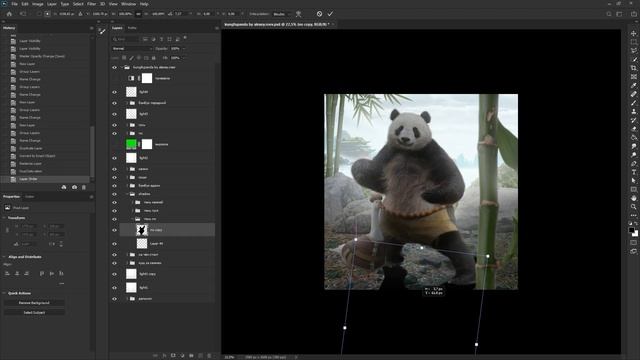The width and height of the screenshot is (640, 360).
Task: Click the foreground color swatch
Action: pos(632,230)
